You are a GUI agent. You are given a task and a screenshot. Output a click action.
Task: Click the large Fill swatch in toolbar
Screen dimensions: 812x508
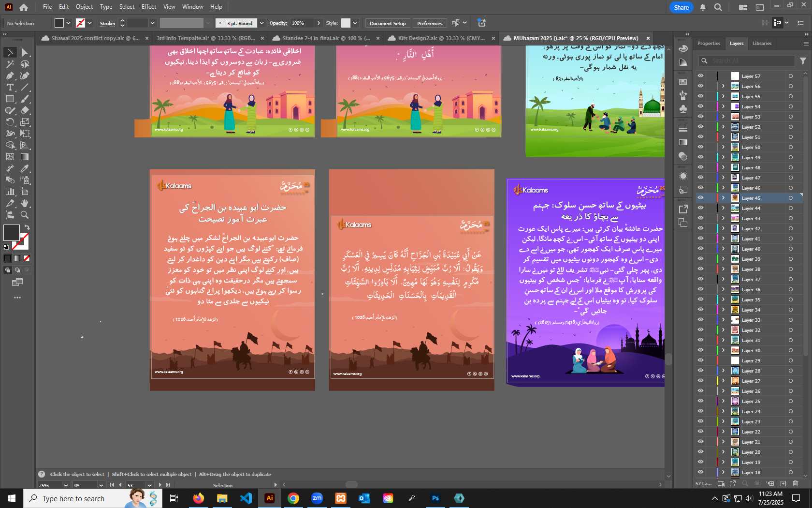pyautogui.click(x=11, y=233)
